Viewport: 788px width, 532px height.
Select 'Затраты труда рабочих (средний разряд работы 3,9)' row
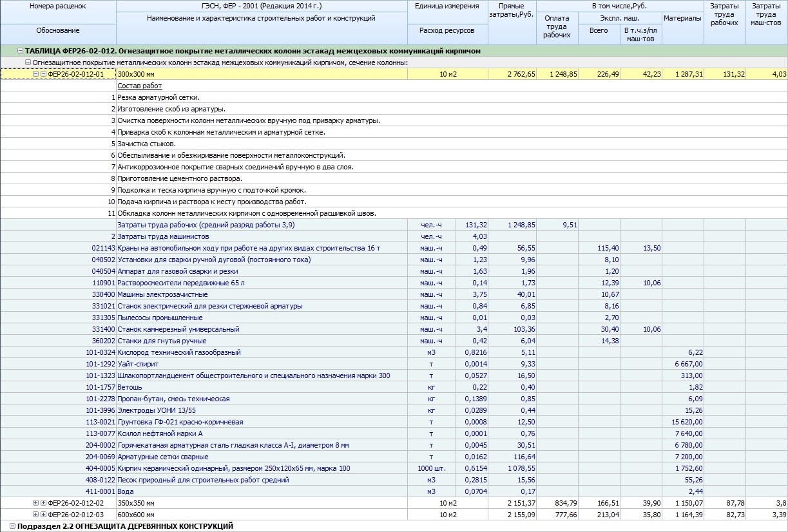206,225
